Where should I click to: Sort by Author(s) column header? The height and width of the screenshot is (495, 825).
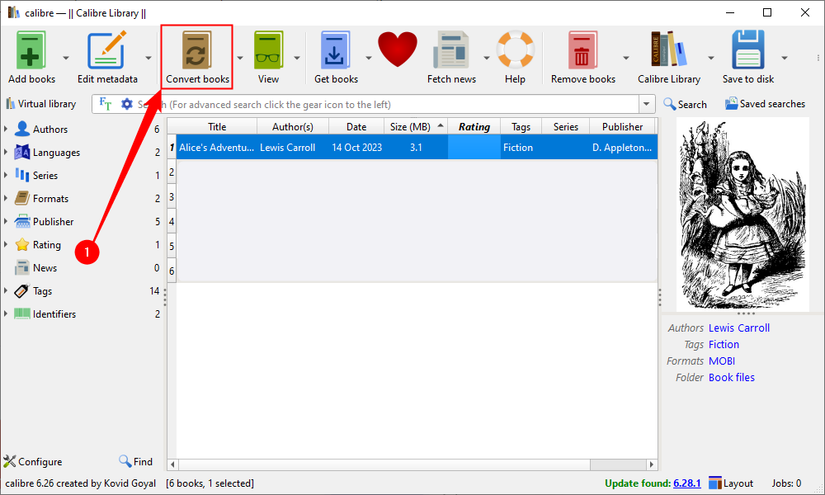click(293, 127)
